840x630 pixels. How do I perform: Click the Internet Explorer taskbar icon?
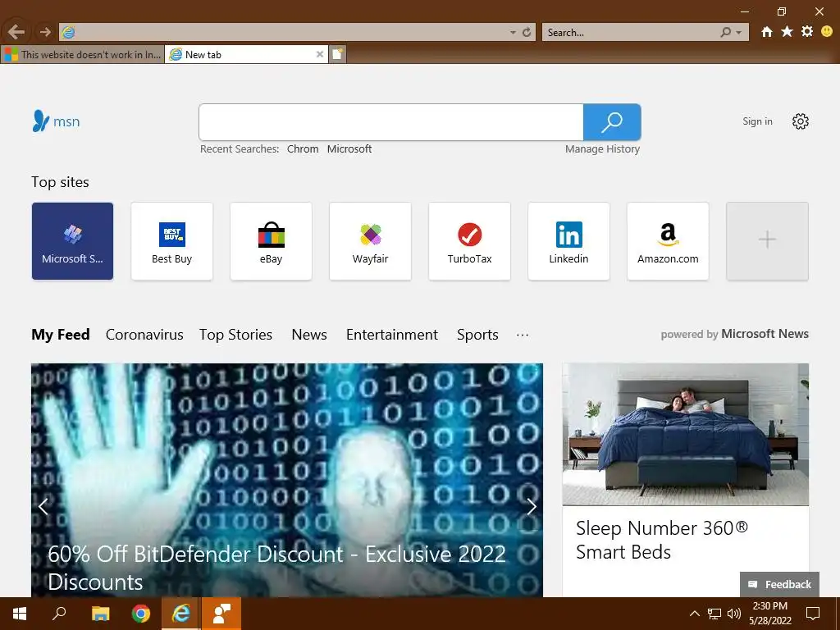[x=181, y=614]
